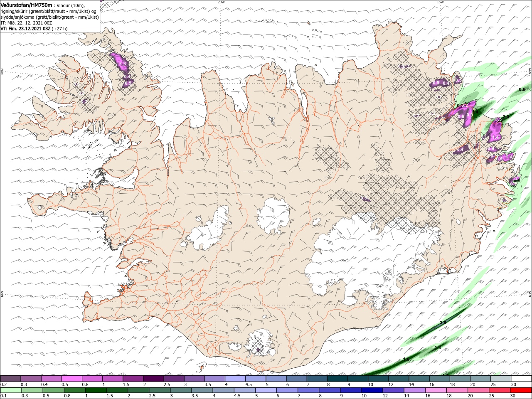Select the blue 8 swatch in lower legend
The image size is (532, 399).
tap(330, 390)
